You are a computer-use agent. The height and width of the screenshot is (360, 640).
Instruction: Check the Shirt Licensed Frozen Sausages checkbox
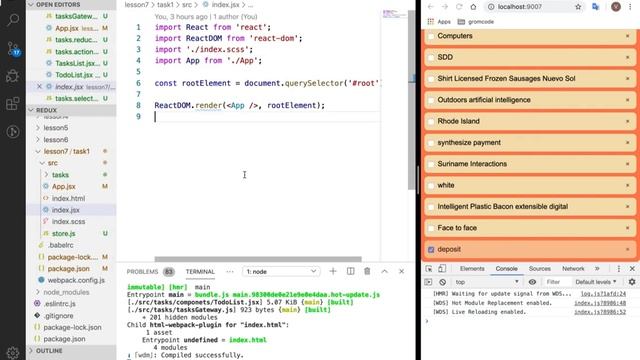coord(431,79)
